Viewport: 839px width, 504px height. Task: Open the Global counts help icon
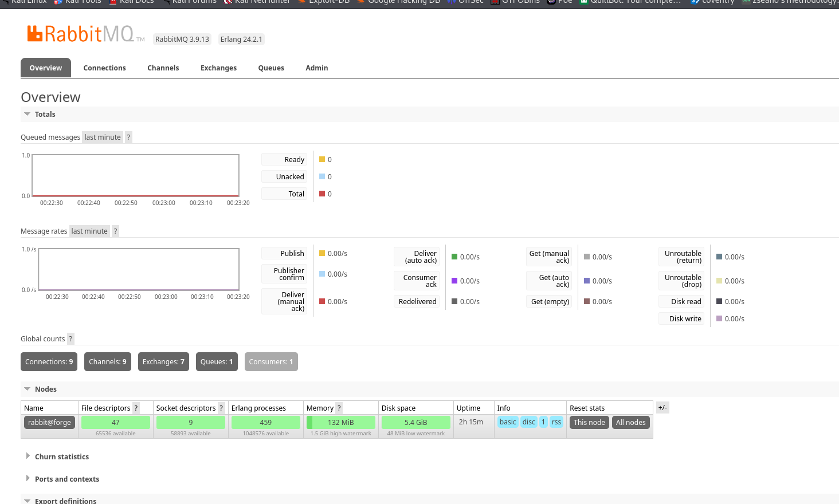(x=70, y=339)
